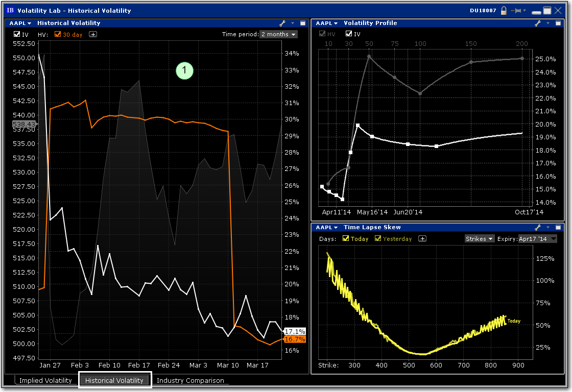
Task: Toggle IV checkbox in Volatility Profile
Action: [x=349, y=34]
